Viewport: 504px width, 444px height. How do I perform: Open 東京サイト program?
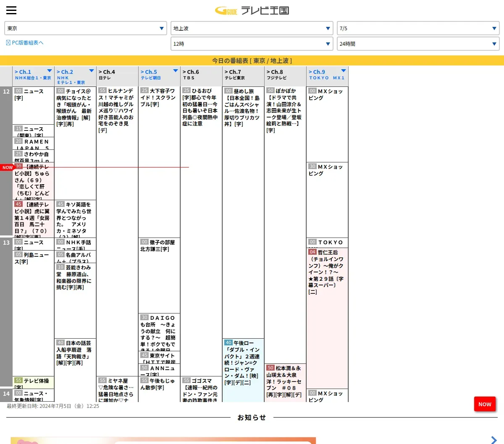click(159, 358)
